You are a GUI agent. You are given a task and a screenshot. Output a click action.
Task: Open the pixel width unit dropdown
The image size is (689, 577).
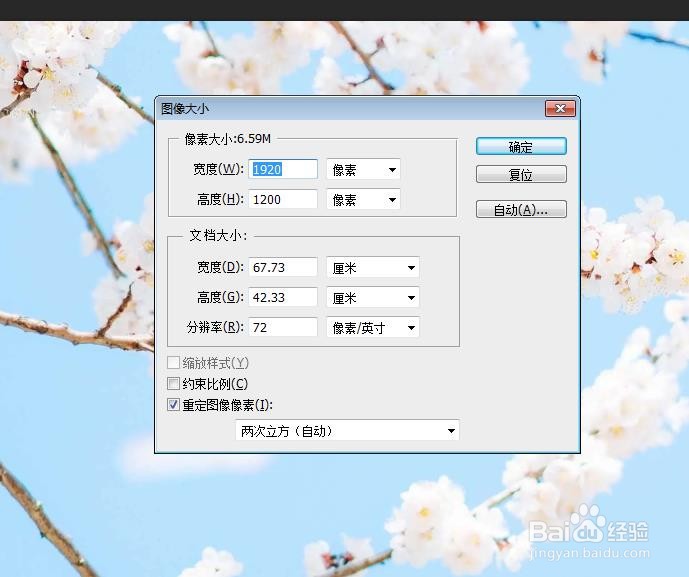363,169
